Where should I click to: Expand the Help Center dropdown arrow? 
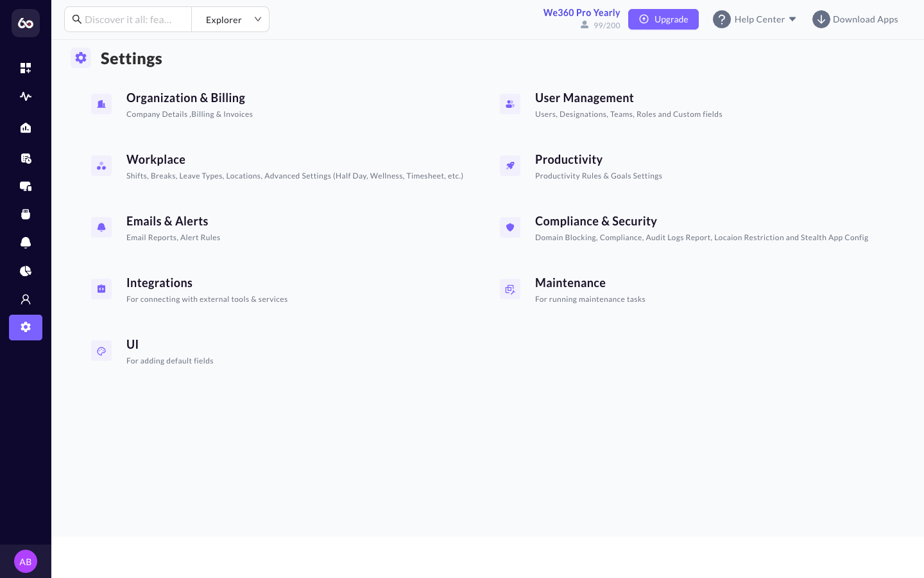[792, 19]
